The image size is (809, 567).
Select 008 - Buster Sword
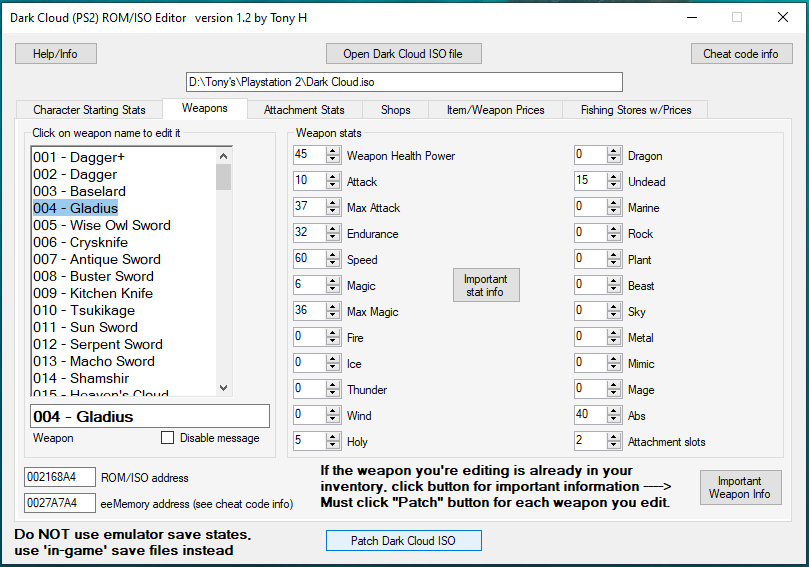click(x=93, y=277)
